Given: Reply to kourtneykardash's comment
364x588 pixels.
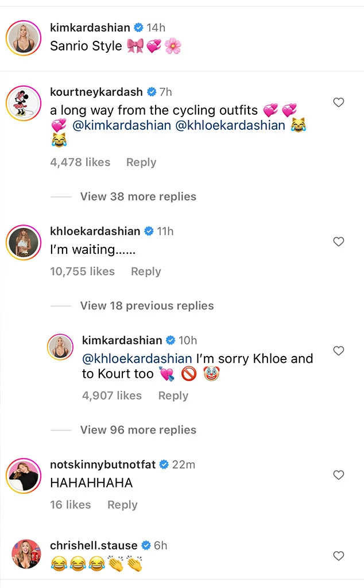Looking at the screenshot, I should (141, 163).
